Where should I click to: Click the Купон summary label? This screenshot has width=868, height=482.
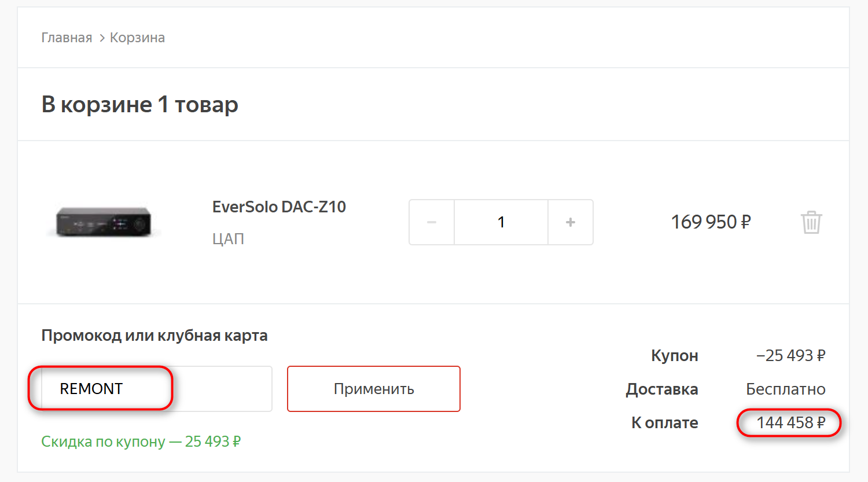[x=674, y=355]
